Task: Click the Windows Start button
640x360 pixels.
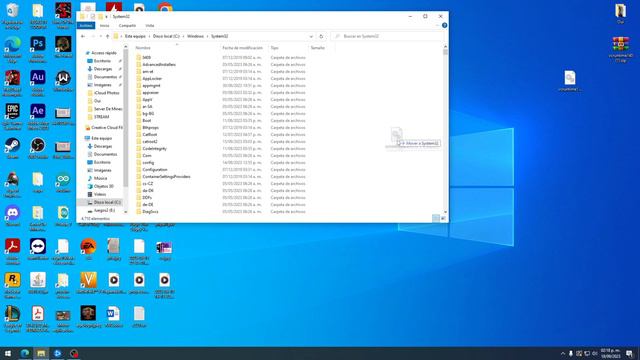Action: click(x=8, y=353)
